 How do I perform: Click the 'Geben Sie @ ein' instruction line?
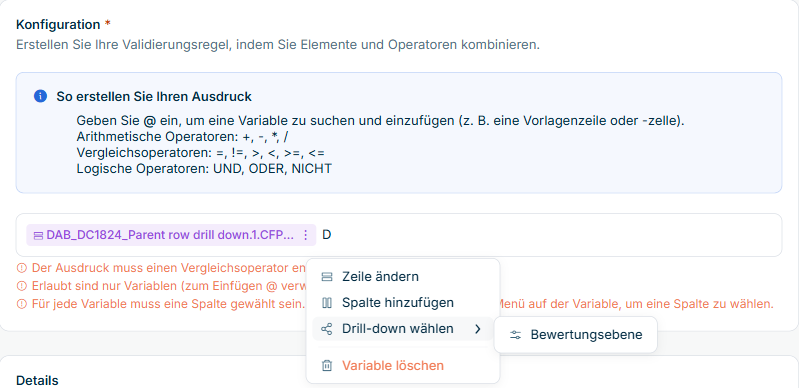[x=381, y=121]
